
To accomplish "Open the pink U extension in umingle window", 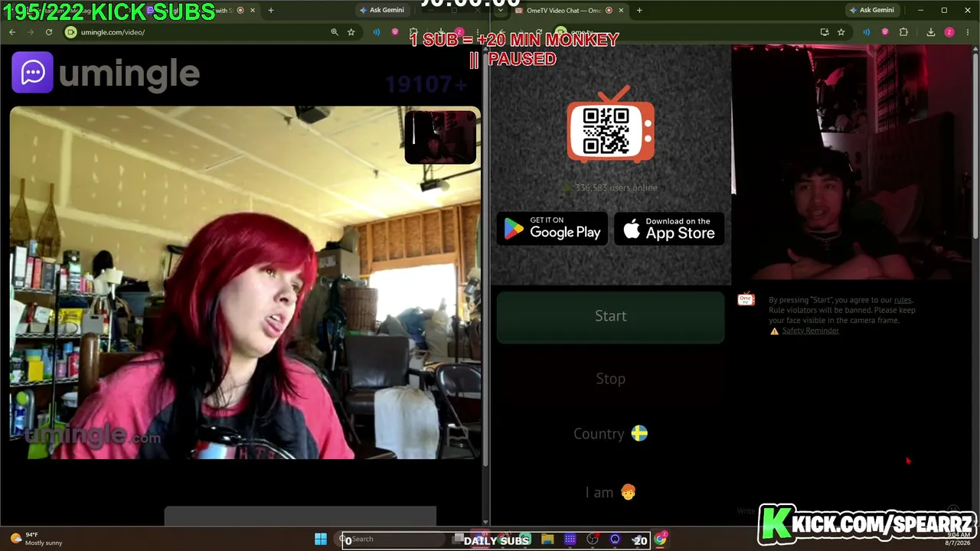I will tap(395, 32).
